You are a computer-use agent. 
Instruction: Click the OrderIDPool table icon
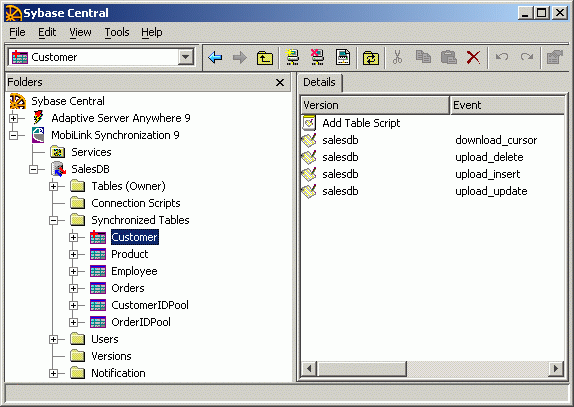point(98,322)
